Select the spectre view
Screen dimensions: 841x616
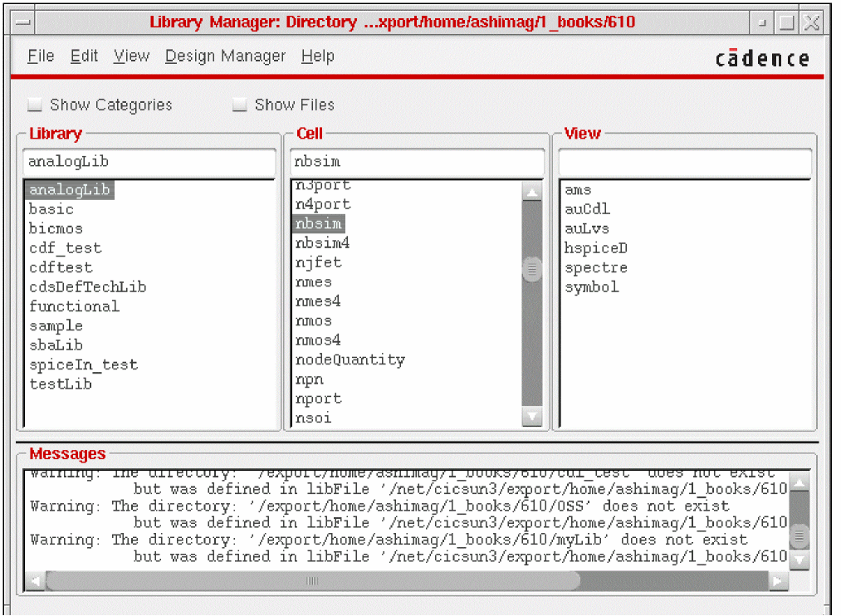595,268
